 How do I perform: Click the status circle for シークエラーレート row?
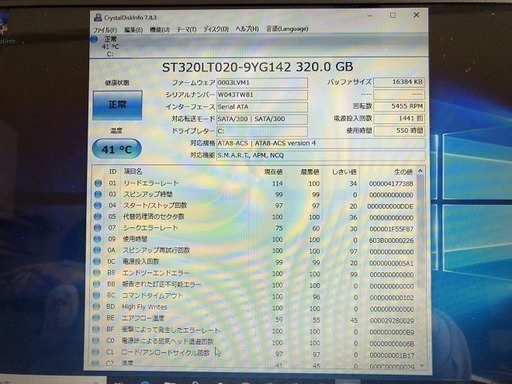(x=97, y=228)
